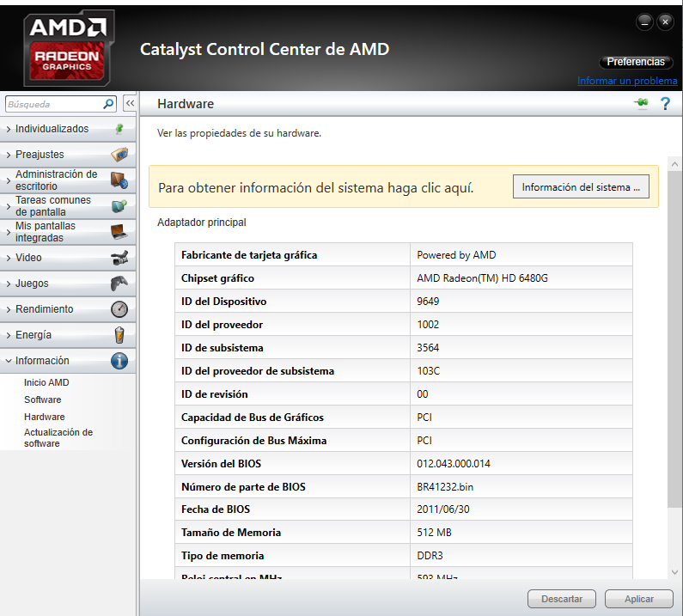Click the Tareas comunes de pantalla icon

(119, 205)
